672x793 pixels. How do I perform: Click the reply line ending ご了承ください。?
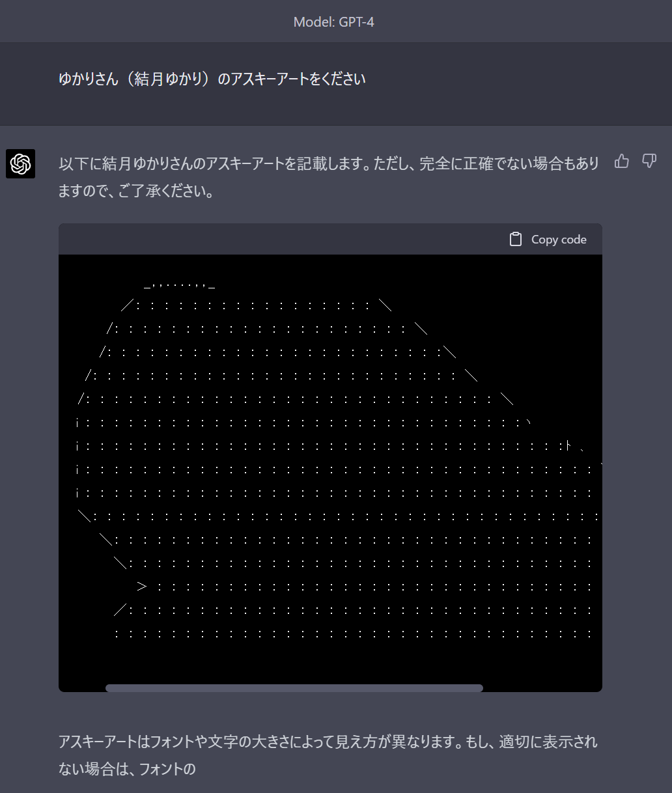click(136, 191)
